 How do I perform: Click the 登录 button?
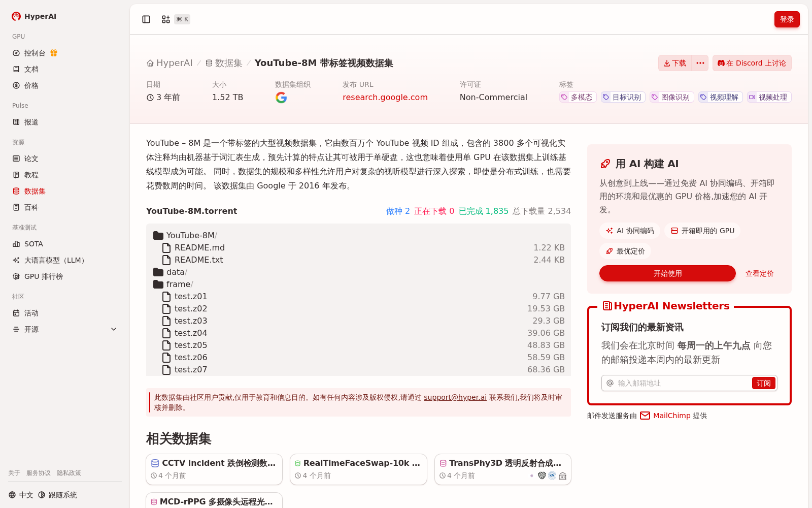(787, 19)
